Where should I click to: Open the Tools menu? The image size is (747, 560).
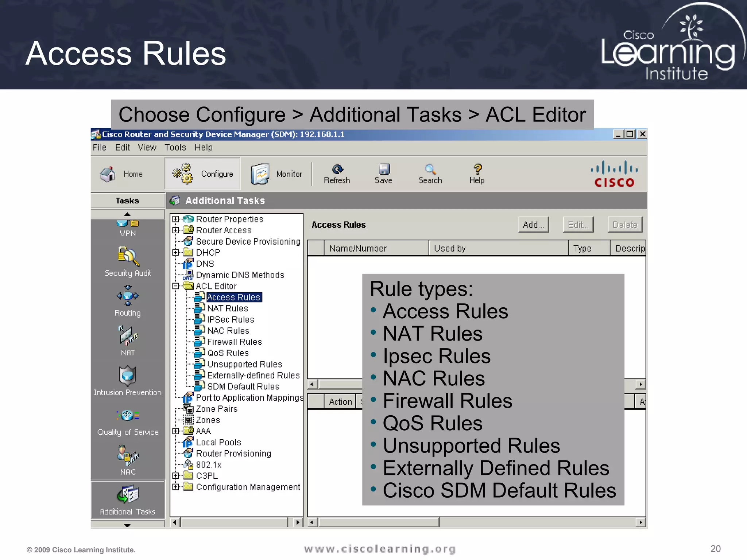pos(175,147)
